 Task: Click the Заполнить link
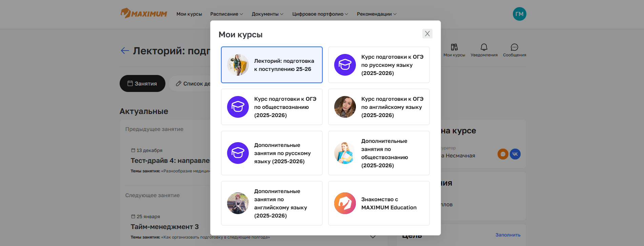[508, 235]
